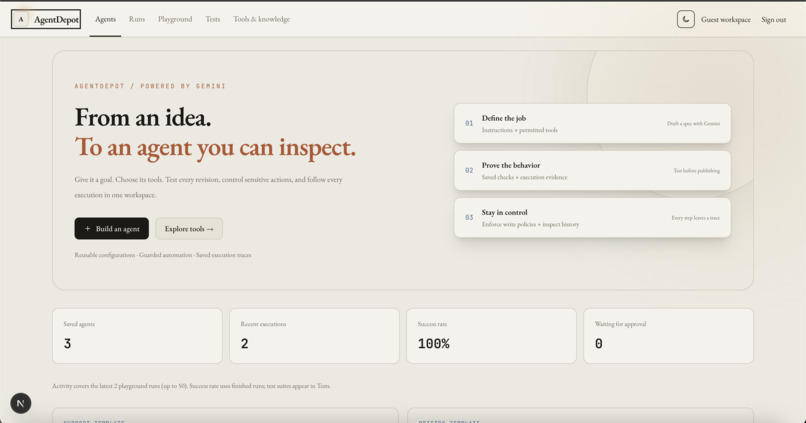Click the Success rate 100% card
The image size is (806, 423).
click(x=491, y=336)
